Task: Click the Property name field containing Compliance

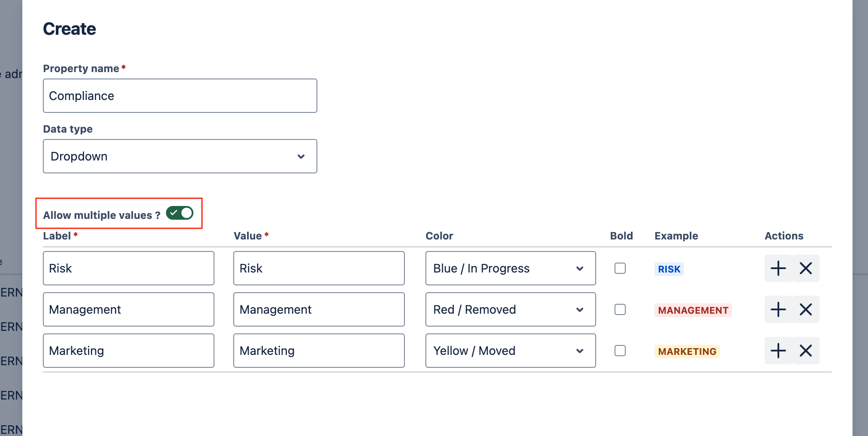Action: tap(180, 96)
